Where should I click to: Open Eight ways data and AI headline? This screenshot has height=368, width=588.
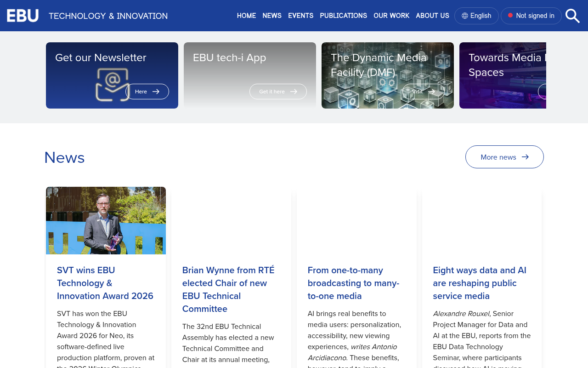pyautogui.click(x=480, y=283)
